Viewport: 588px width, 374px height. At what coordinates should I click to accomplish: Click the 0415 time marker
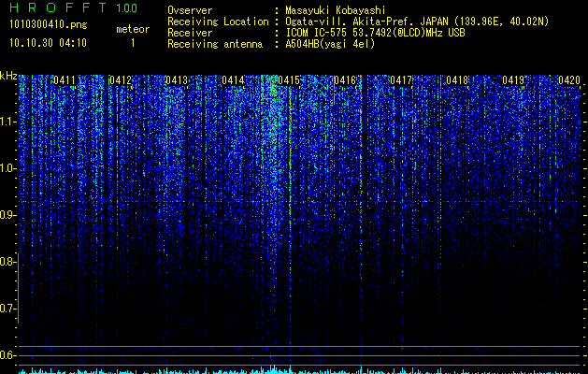coord(289,80)
